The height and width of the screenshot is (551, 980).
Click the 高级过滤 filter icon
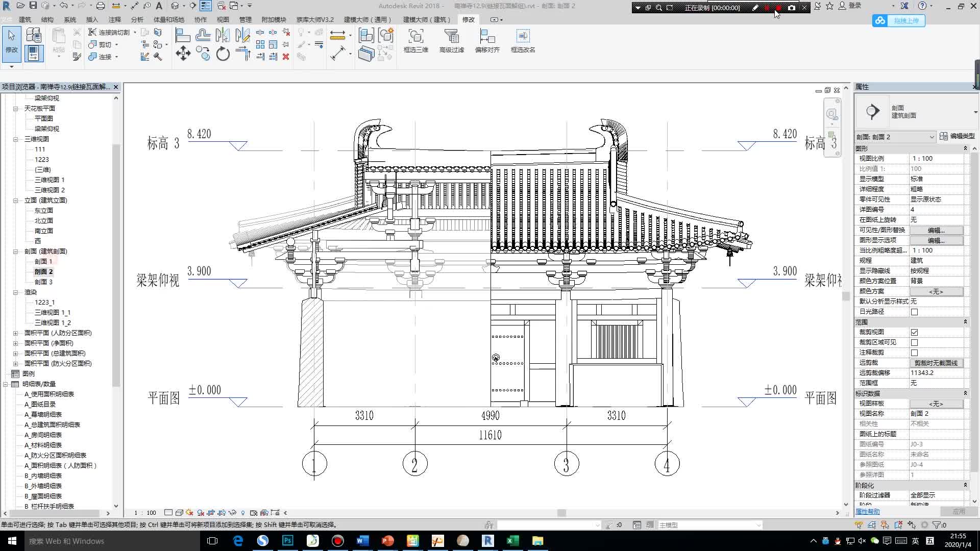[451, 40]
